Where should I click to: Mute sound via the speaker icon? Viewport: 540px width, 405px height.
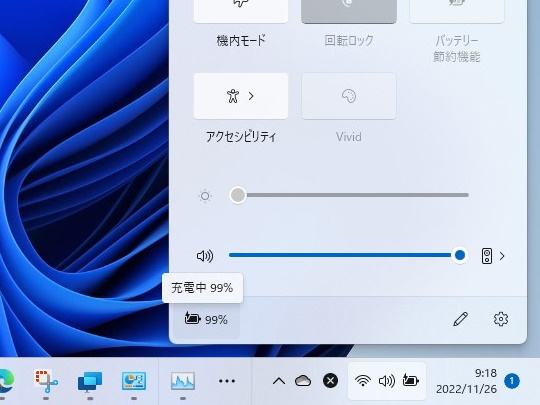point(205,256)
